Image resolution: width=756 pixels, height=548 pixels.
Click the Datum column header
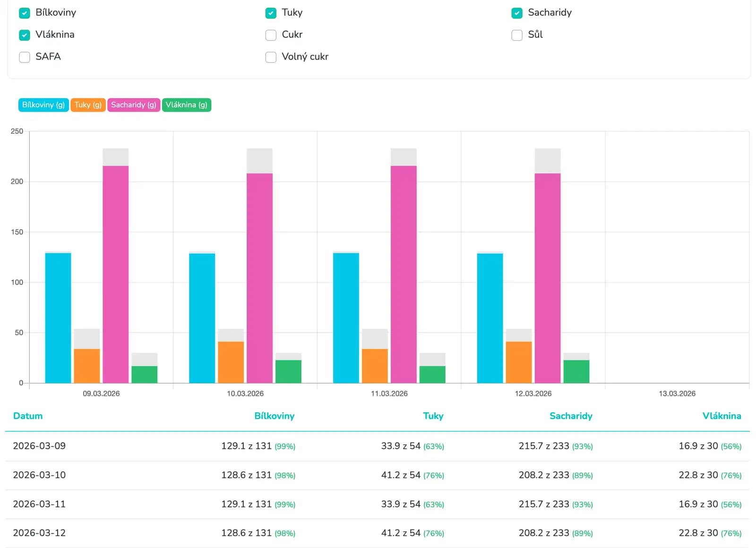pyautogui.click(x=28, y=416)
